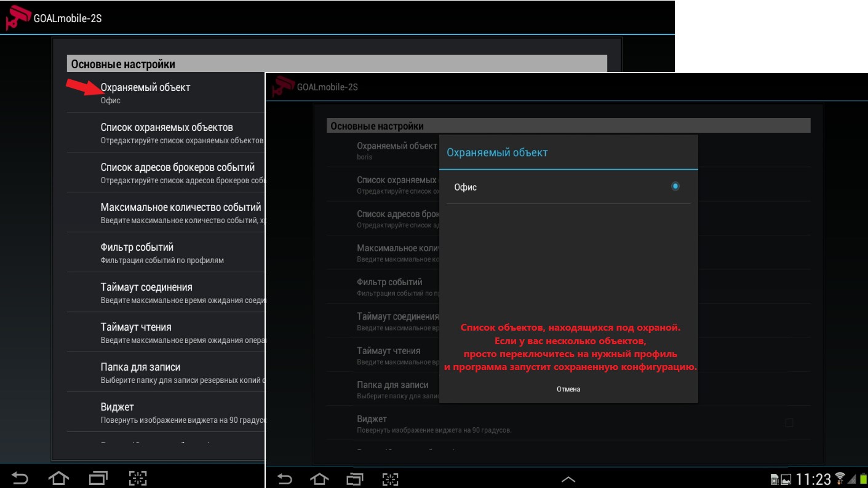Tap the Back navigation arrow in the front window

pos(284,479)
